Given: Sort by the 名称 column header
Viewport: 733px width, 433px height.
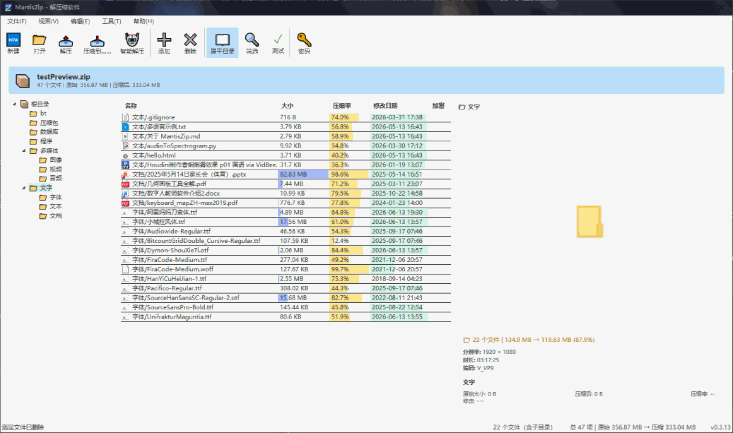Looking at the screenshot, I should (x=131, y=106).
